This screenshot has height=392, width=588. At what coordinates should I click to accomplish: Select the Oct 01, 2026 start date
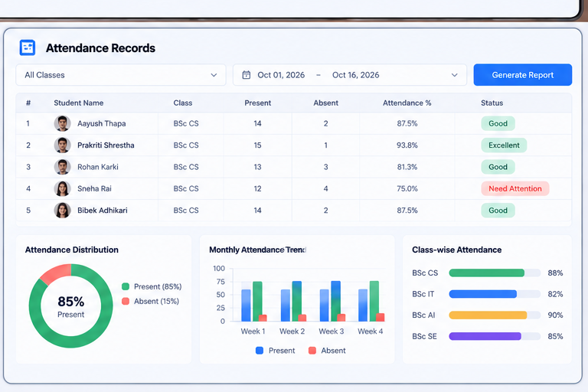pos(281,75)
